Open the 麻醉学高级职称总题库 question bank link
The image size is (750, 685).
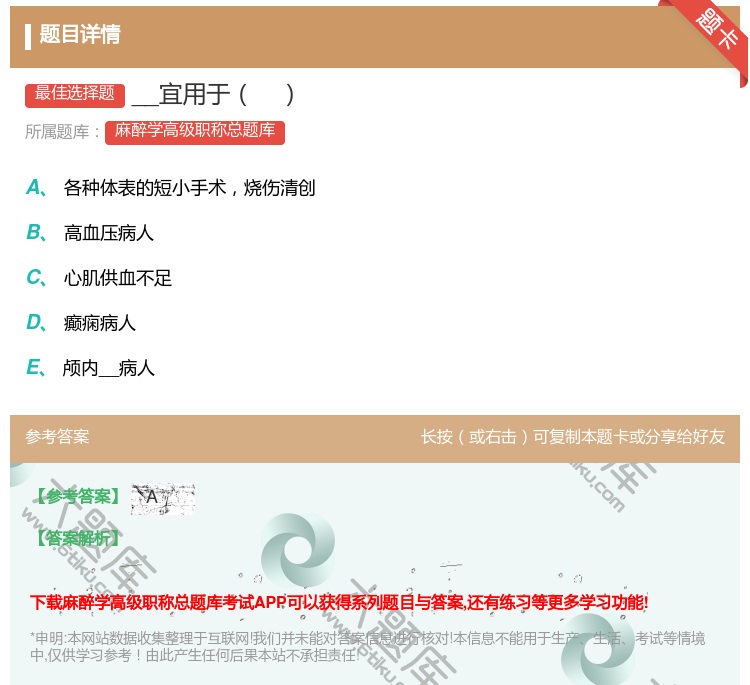(195, 132)
